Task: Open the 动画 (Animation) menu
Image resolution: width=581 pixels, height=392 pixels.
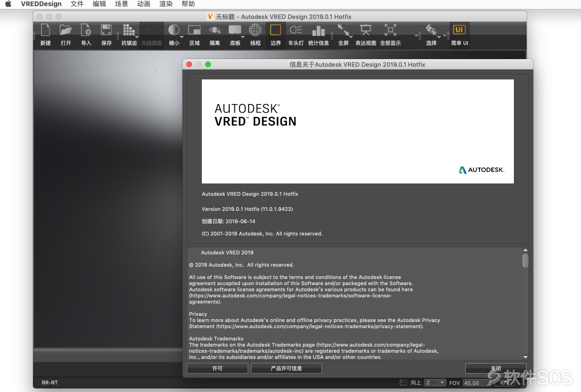Action: (144, 4)
